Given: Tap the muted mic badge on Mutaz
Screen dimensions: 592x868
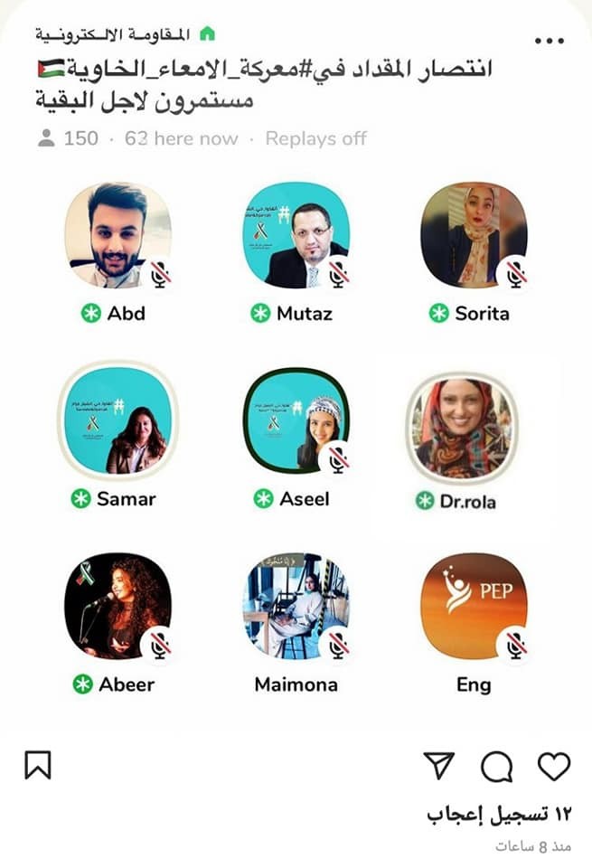Looking at the screenshot, I should point(338,274).
